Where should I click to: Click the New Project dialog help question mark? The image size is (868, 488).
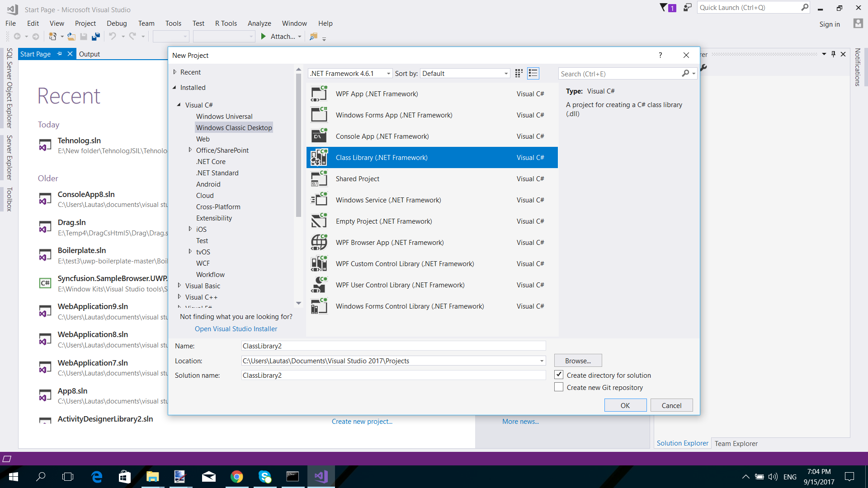[660, 55]
